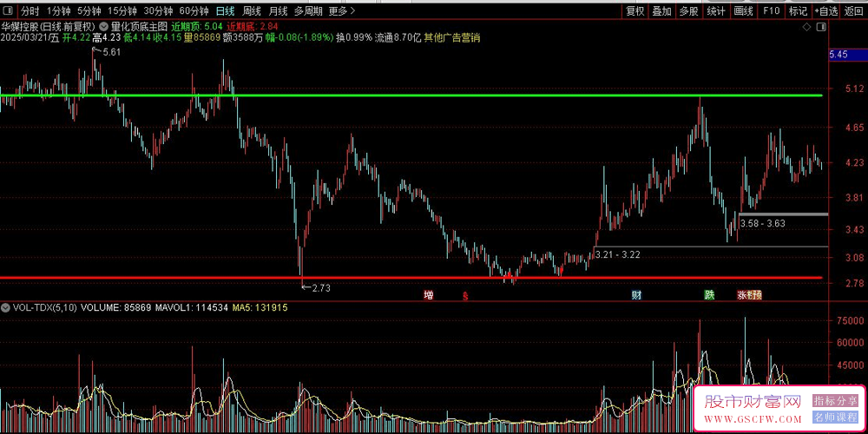Image resolution: width=868 pixels, height=434 pixels.
Task: Click the MAVOL1: 114534 label
Action: 192,307
